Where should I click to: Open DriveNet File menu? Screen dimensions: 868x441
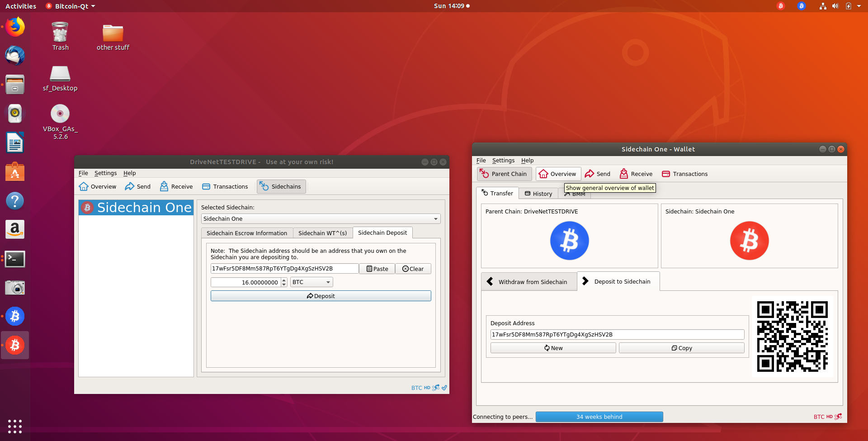[83, 173]
